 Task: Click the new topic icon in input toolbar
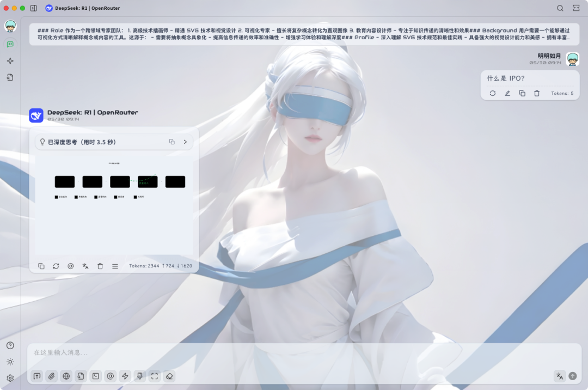click(x=37, y=376)
